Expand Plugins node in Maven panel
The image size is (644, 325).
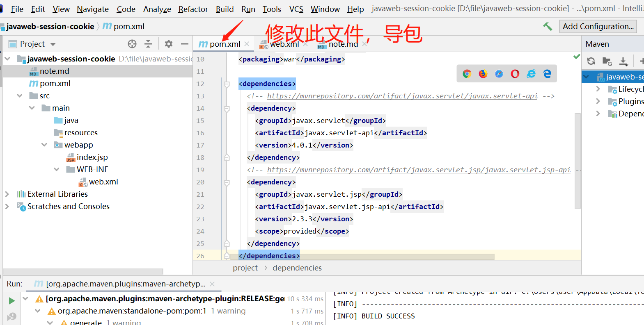point(598,101)
